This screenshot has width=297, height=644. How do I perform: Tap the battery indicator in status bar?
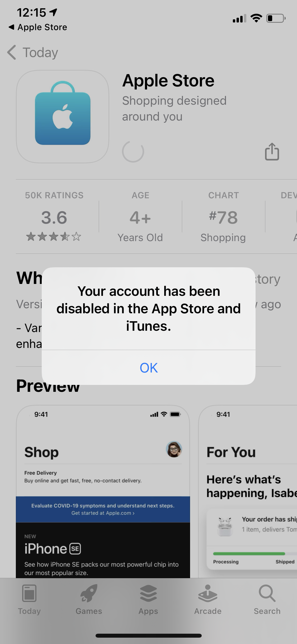point(276,18)
